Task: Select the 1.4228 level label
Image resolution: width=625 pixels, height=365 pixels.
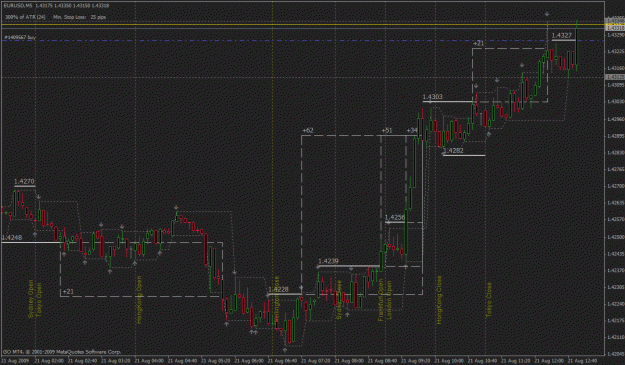Action: coord(278,290)
